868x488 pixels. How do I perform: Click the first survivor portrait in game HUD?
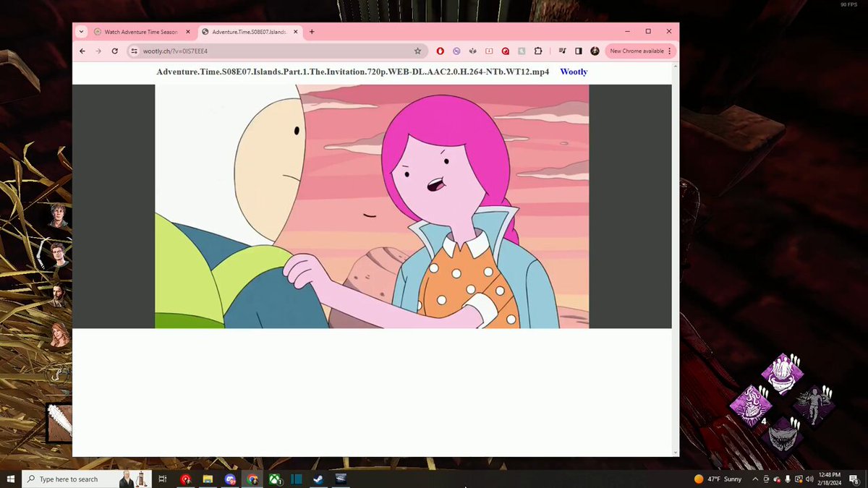59,215
